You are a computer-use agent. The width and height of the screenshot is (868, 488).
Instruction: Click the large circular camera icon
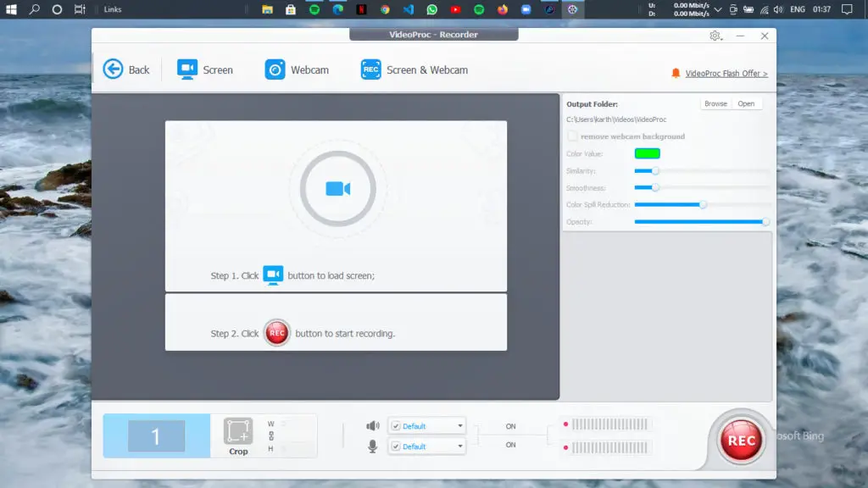coord(338,189)
